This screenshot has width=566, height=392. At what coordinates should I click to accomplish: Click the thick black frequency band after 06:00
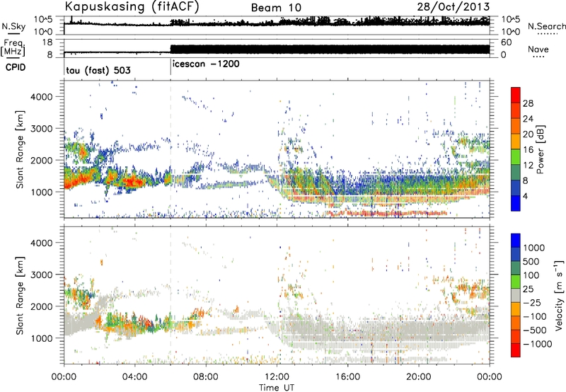[x=330, y=50]
